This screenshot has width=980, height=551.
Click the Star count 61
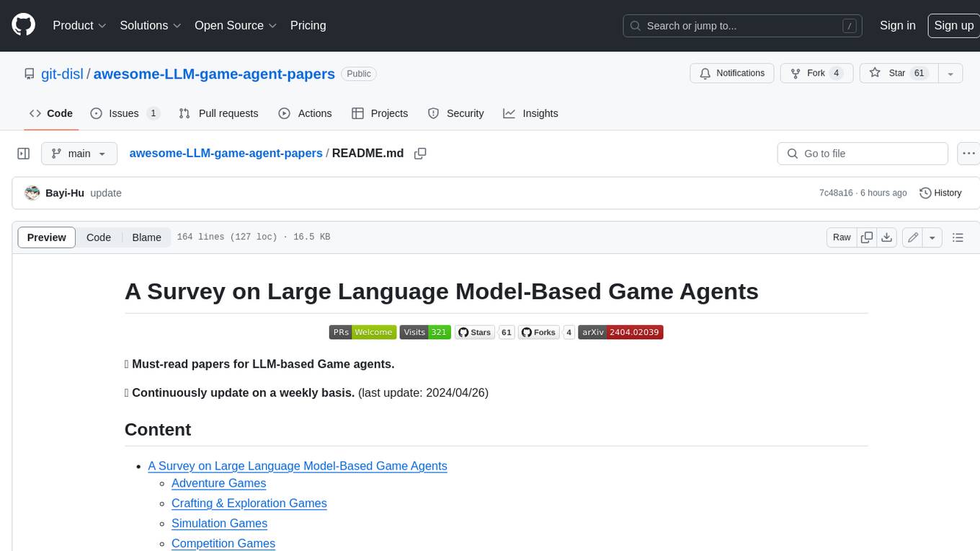pyautogui.click(x=919, y=74)
